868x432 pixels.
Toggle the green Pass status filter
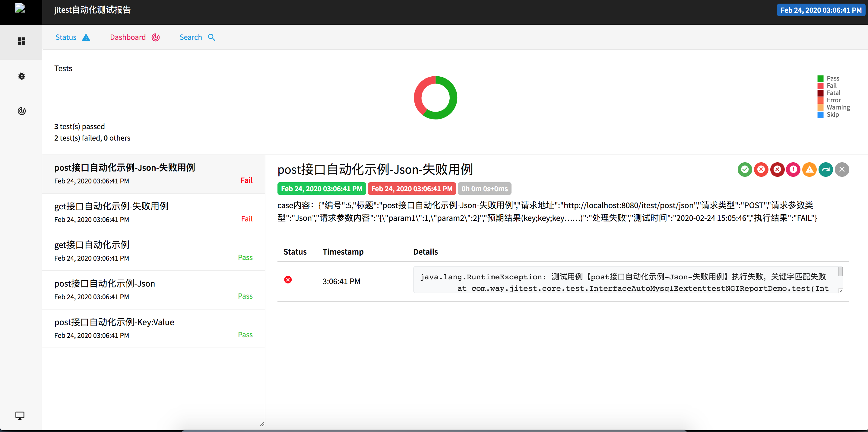point(745,170)
